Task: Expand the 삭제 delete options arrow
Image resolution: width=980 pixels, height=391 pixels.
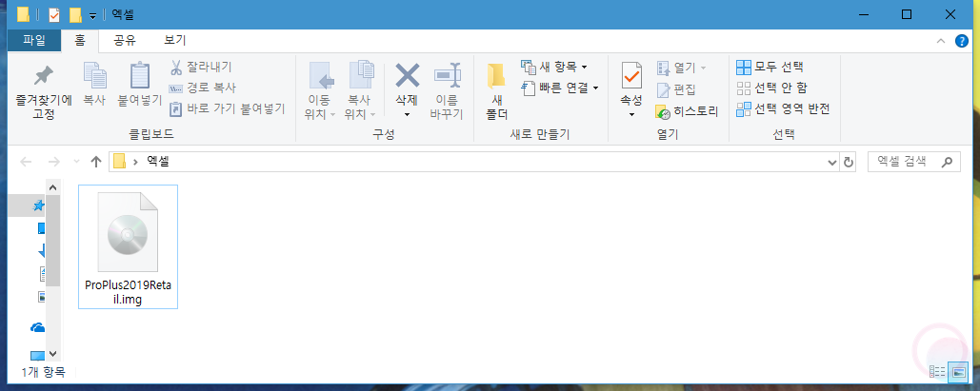Action: (407, 114)
